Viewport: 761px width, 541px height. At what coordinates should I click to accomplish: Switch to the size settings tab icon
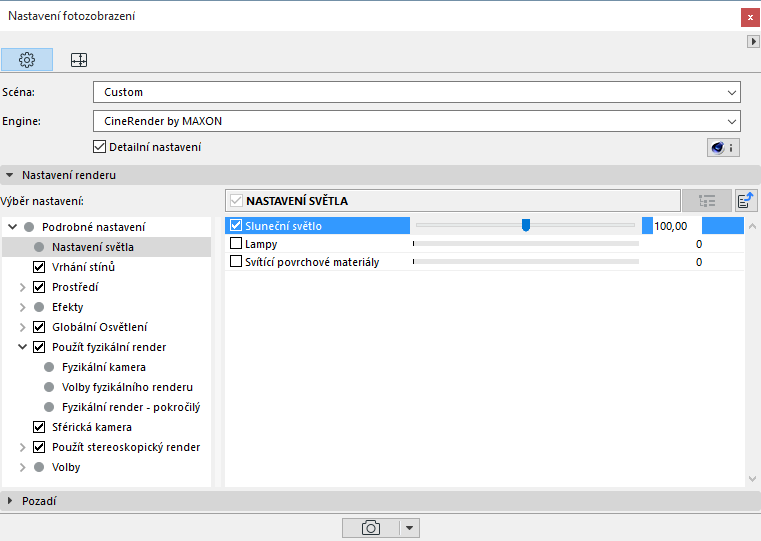[79, 60]
